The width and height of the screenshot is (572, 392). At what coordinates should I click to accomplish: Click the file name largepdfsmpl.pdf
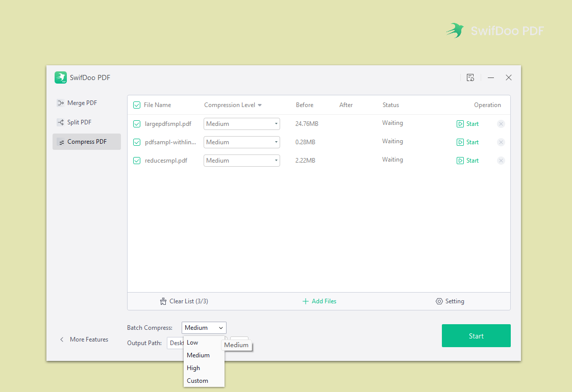point(168,124)
